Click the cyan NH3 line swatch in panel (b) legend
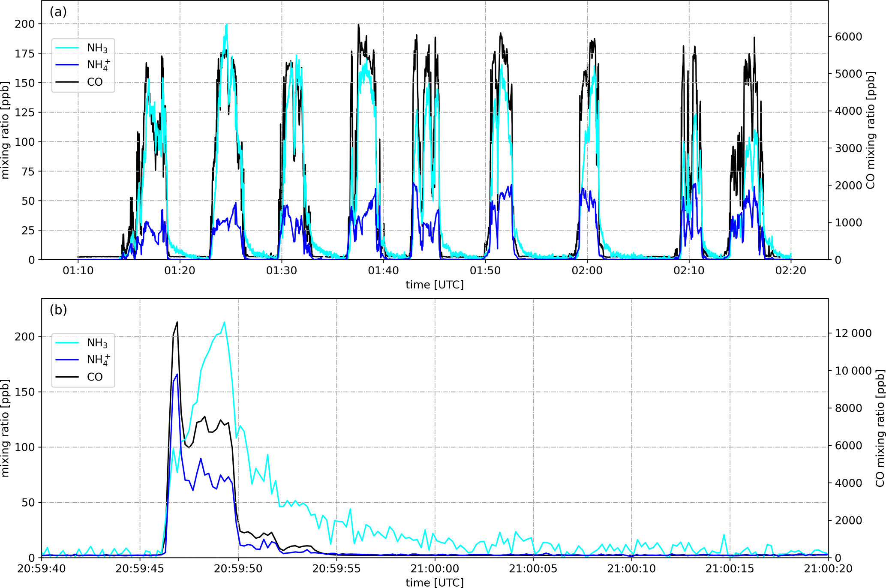Viewport: 886px width, 588px height. click(67, 343)
